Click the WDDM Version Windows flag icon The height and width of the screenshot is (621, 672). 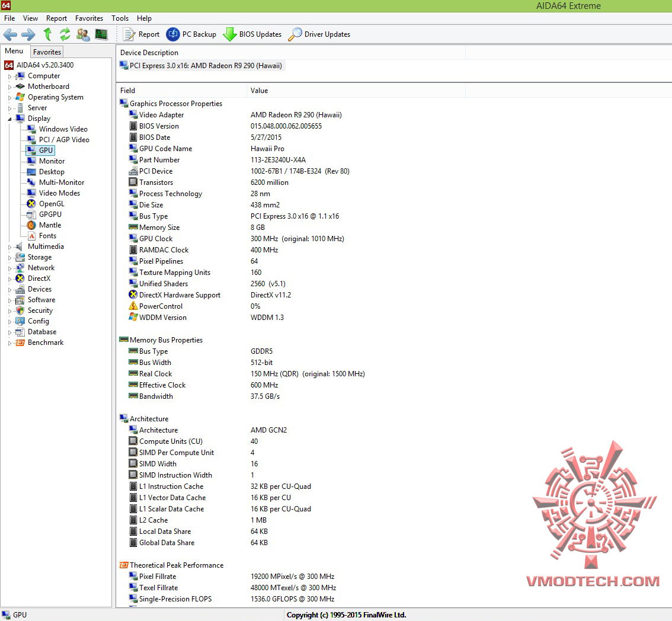[133, 317]
